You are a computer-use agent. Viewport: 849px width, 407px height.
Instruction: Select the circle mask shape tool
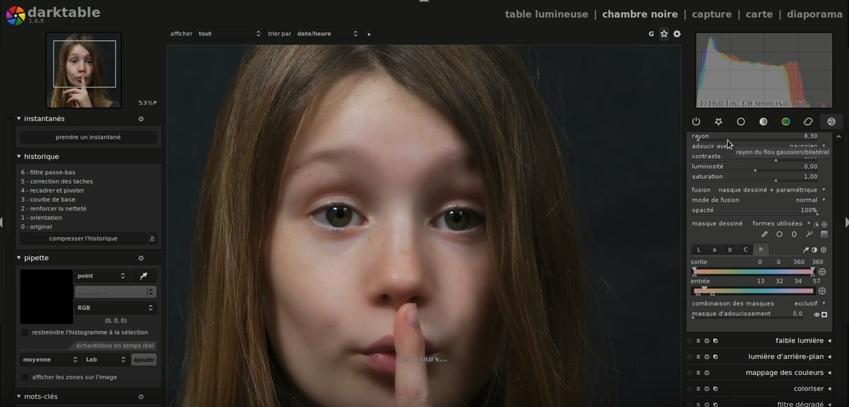(x=779, y=234)
